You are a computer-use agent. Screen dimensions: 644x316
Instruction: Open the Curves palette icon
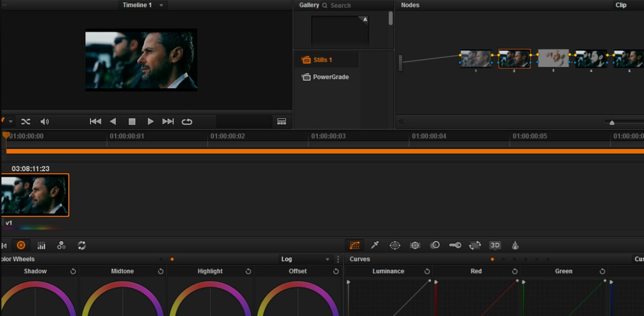click(x=354, y=246)
